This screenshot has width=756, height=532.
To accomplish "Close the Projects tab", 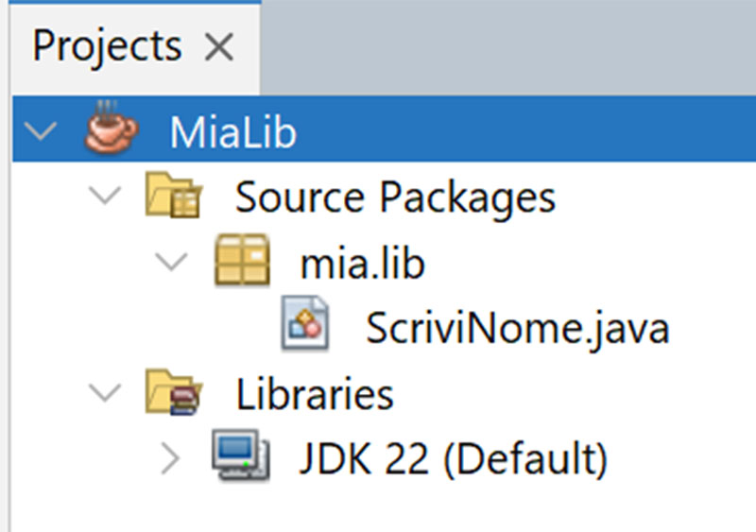I will [219, 47].
